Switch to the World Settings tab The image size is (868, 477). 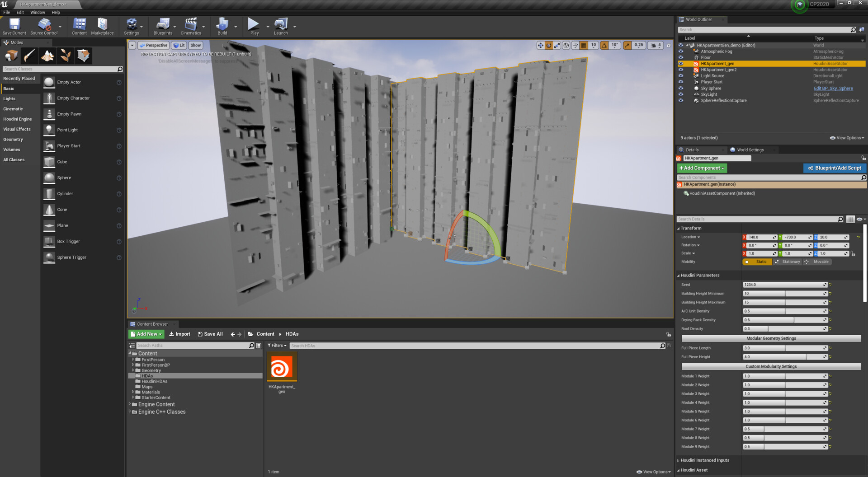coord(750,150)
